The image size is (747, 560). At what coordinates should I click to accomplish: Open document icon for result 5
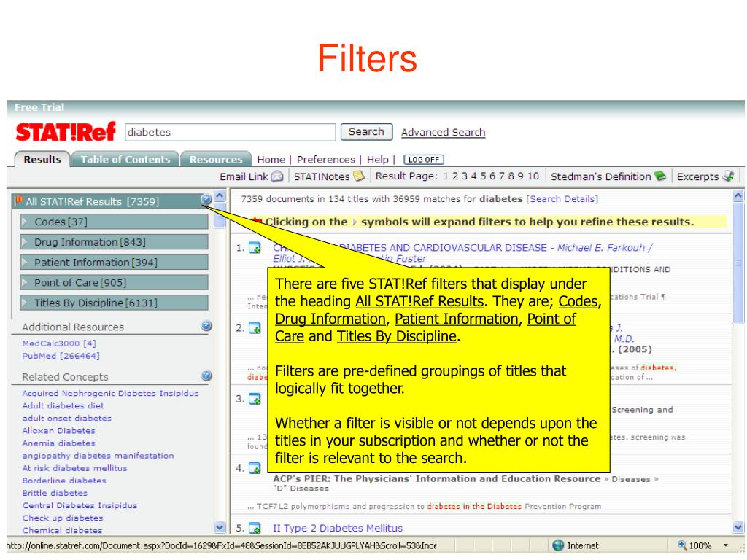(255, 528)
